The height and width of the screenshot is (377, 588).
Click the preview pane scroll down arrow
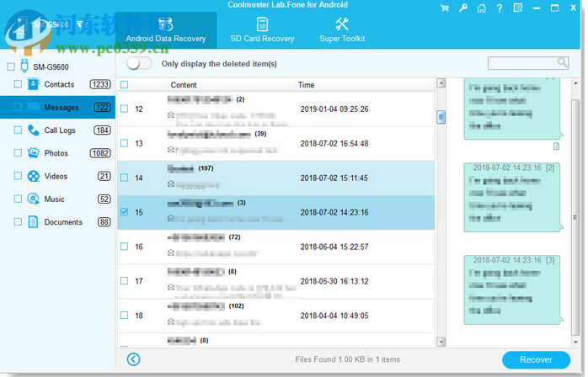click(x=575, y=342)
